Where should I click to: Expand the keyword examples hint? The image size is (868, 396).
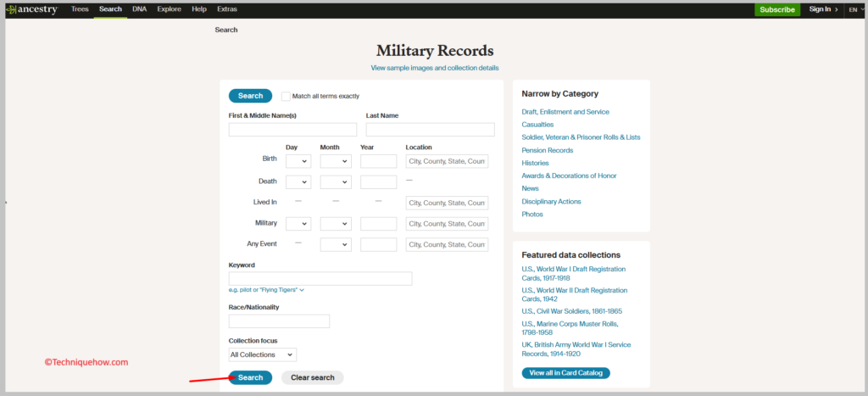pyautogui.click(x=266, y=290)
